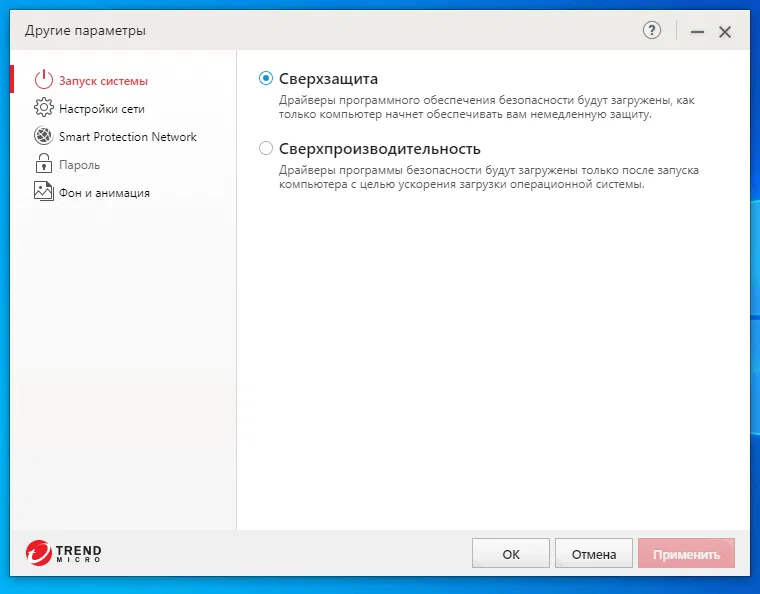Open help via the question mark icon
Screen dimensions: 760x594
(x=652, y=31)
